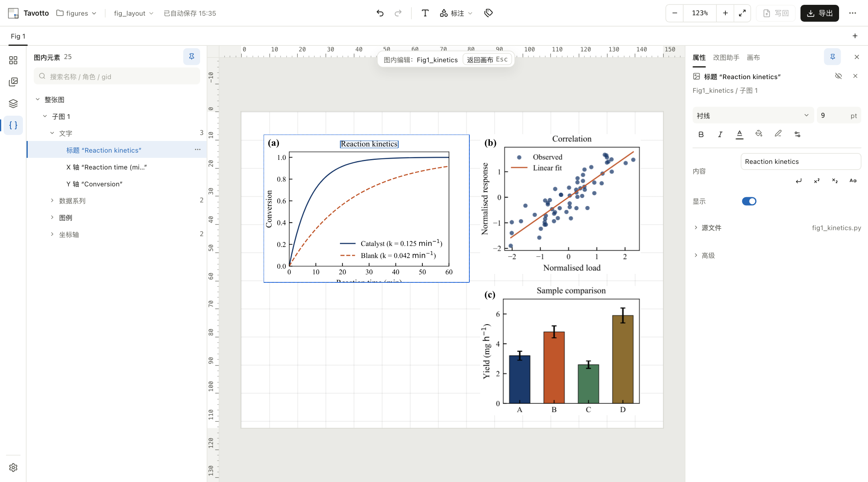Open the text color picker
The width and height of the screenshot is (868, 482).
tap(739, 134)
